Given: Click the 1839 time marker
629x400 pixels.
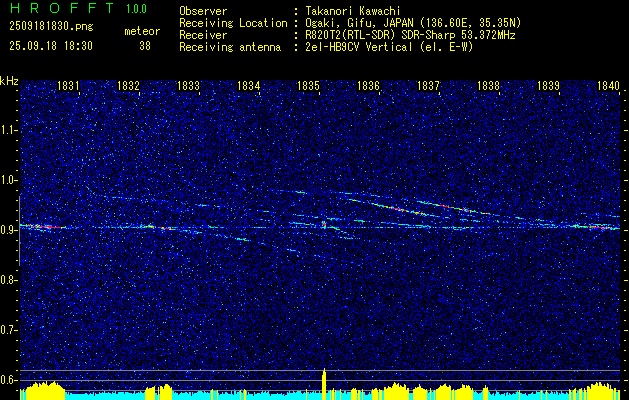Looking at the screenshot, I should click(x=548, y=85).
